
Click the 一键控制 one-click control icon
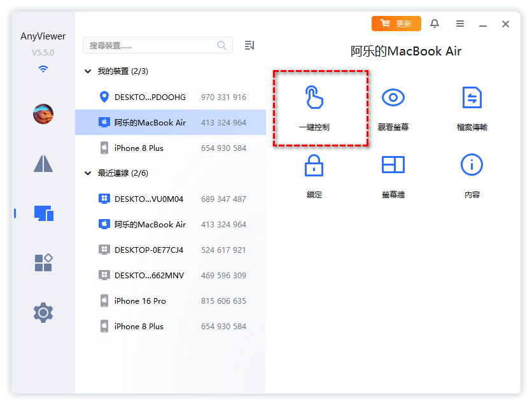pyautogui.click(x=314, y=99)
